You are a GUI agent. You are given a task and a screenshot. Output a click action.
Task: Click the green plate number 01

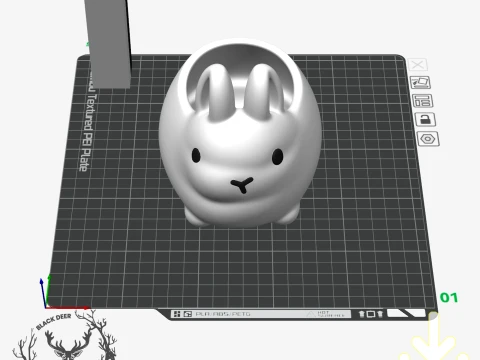pyautogui.click(x=449, y=297)
